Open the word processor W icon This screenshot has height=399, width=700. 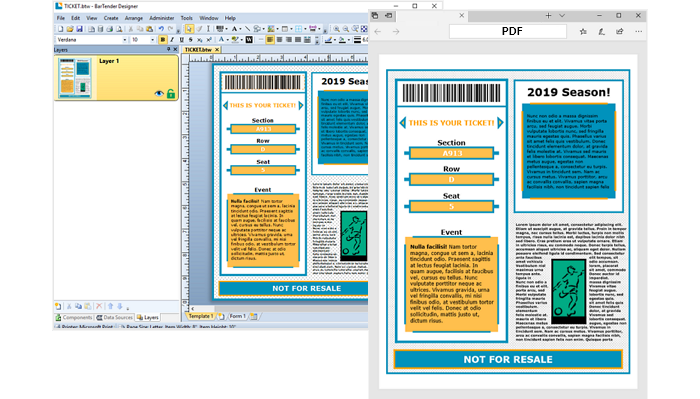click(x=249, y=40)
